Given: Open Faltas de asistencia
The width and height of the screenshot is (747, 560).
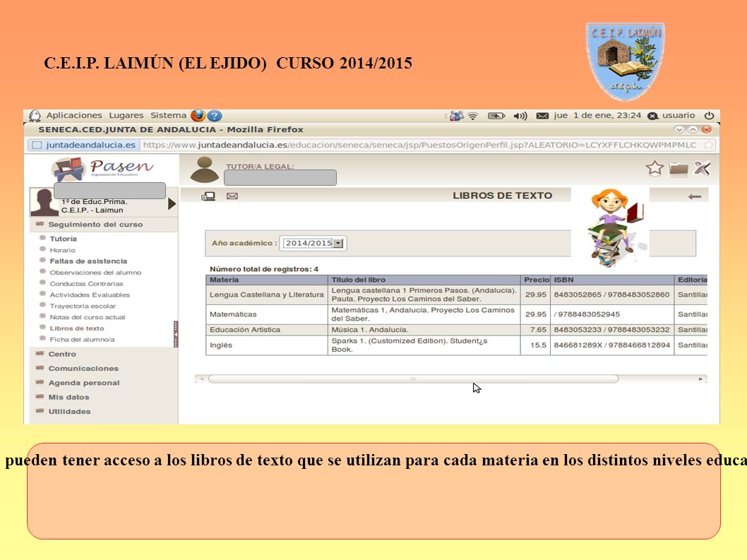Looking at the screenshot, I should pos(88,261).
